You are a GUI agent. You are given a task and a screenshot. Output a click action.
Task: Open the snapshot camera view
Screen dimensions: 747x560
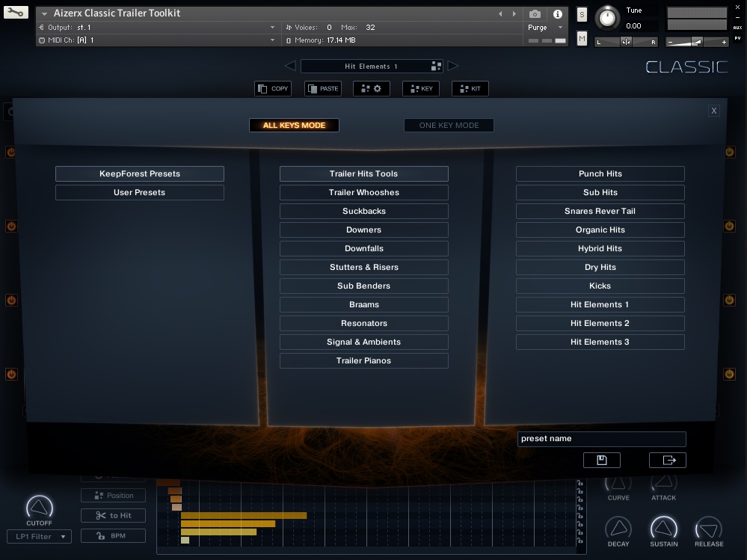[535, 13]
